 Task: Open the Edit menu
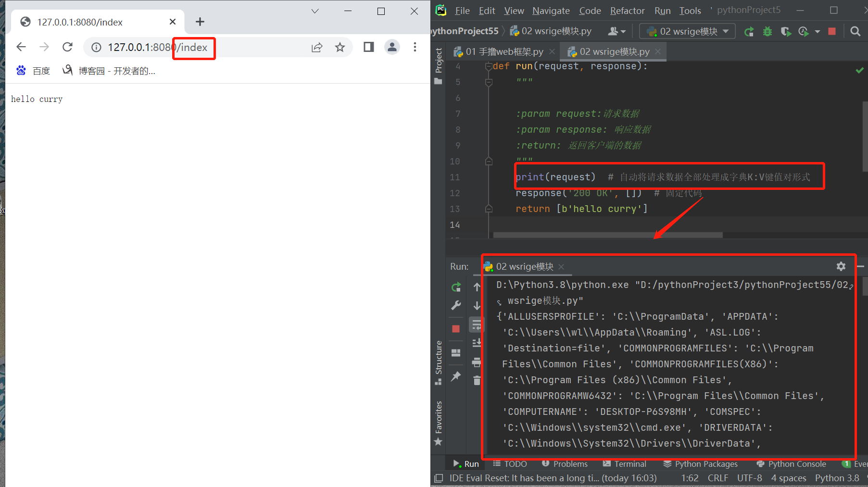[x=487, y=11]
